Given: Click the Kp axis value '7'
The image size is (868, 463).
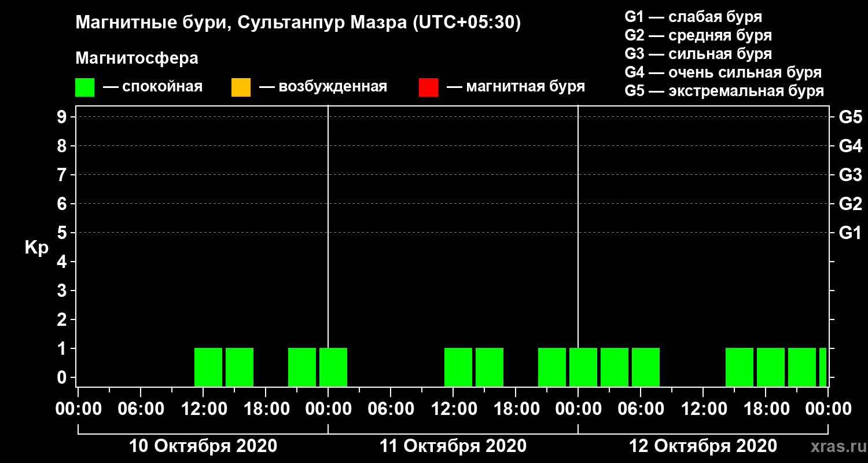Looking at the screenshot, I should tap(62, 175).
